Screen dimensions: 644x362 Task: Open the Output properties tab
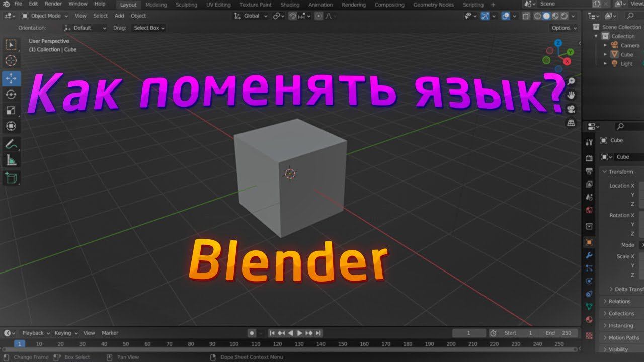click(x=589, y=171)
